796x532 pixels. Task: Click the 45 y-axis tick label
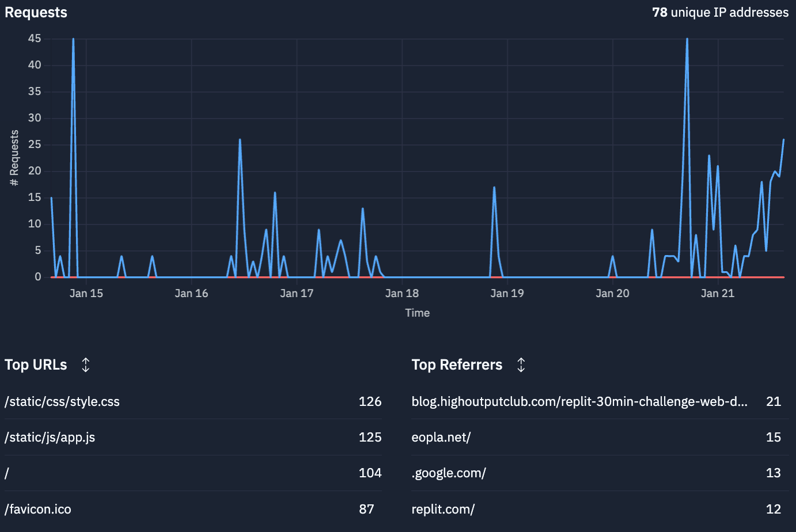(35, 39)
